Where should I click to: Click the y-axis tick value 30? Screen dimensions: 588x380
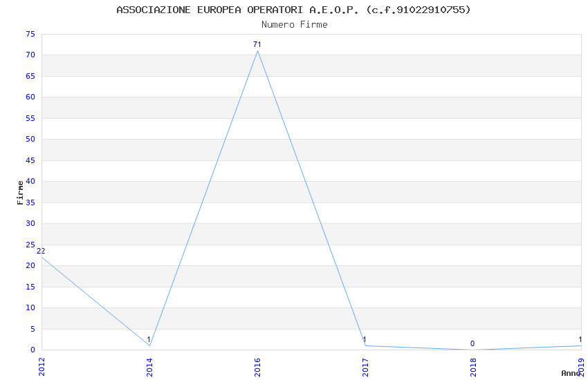[x=30, y=223]
